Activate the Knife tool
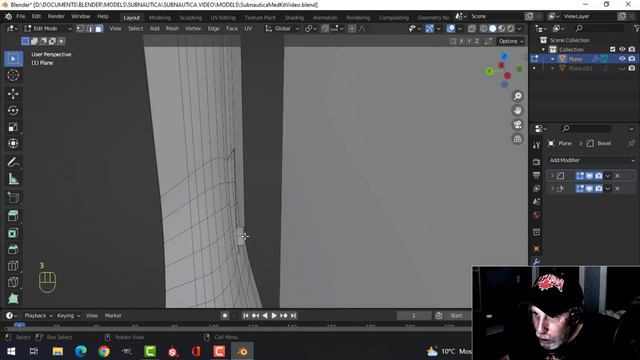 (x=13, y=282)
